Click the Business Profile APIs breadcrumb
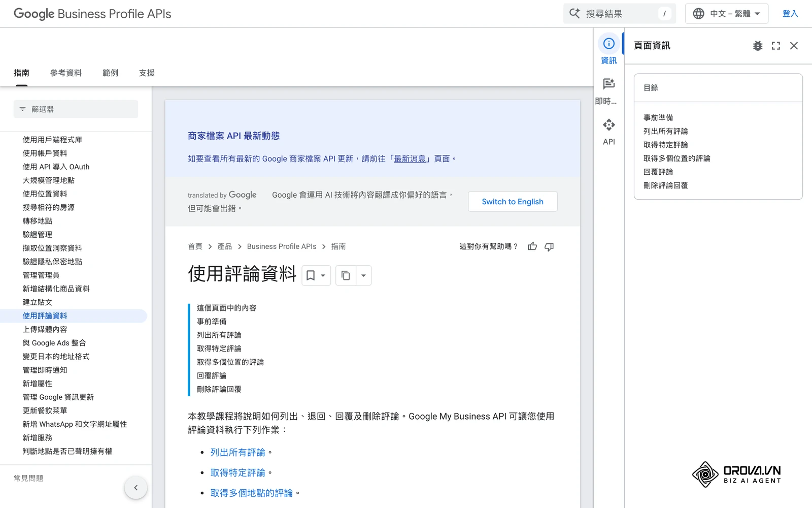Viewport: 812px width, 508px height. pos(282,246)
